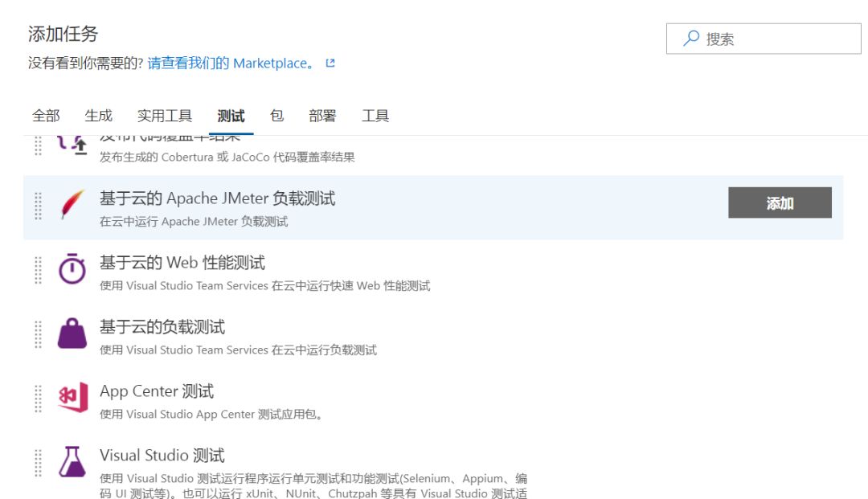Switch to the 生成 tab
The width and height of the screenshot is (868, 499).
click(99, 116)
